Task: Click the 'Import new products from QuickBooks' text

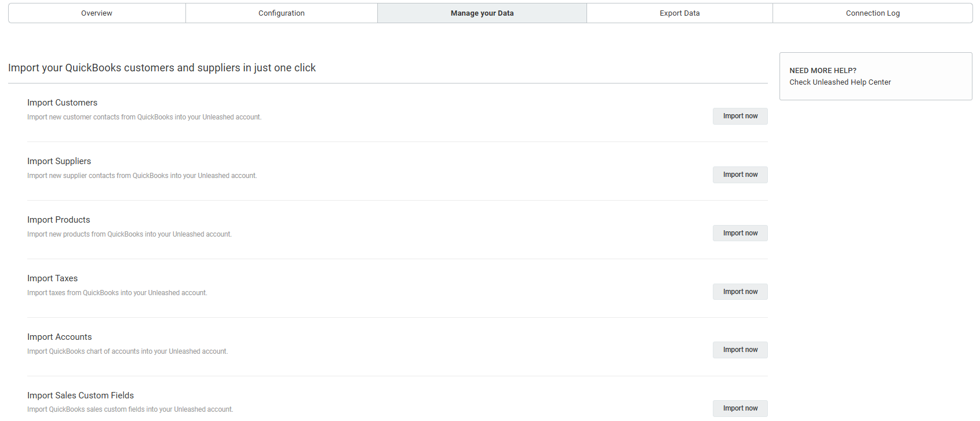Action: (x=129, y=234)
